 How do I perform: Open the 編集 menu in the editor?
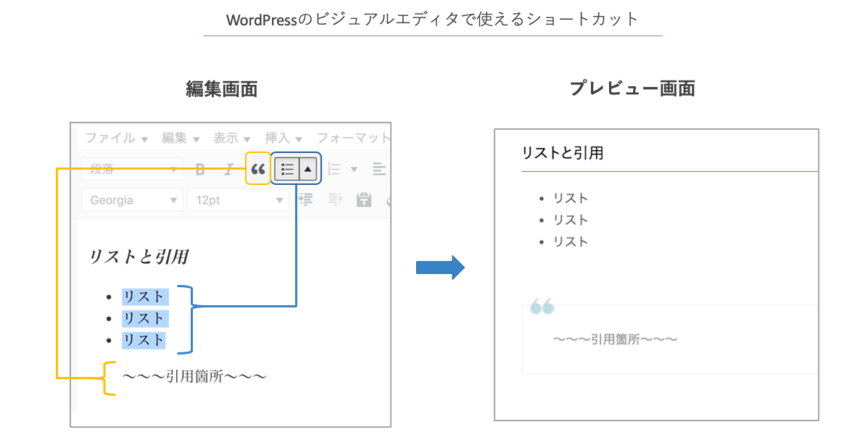click(181, 138)
